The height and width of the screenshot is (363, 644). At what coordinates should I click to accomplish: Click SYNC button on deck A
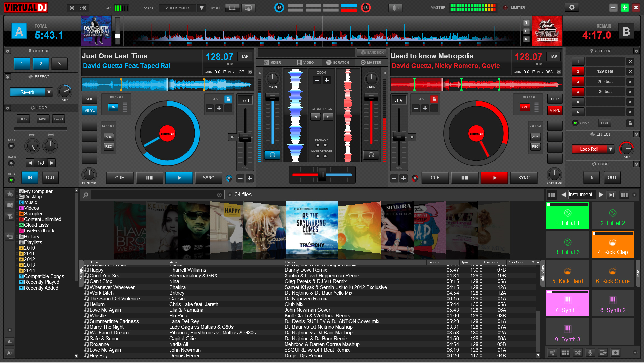pyautogui.click(x=208, y=178)
